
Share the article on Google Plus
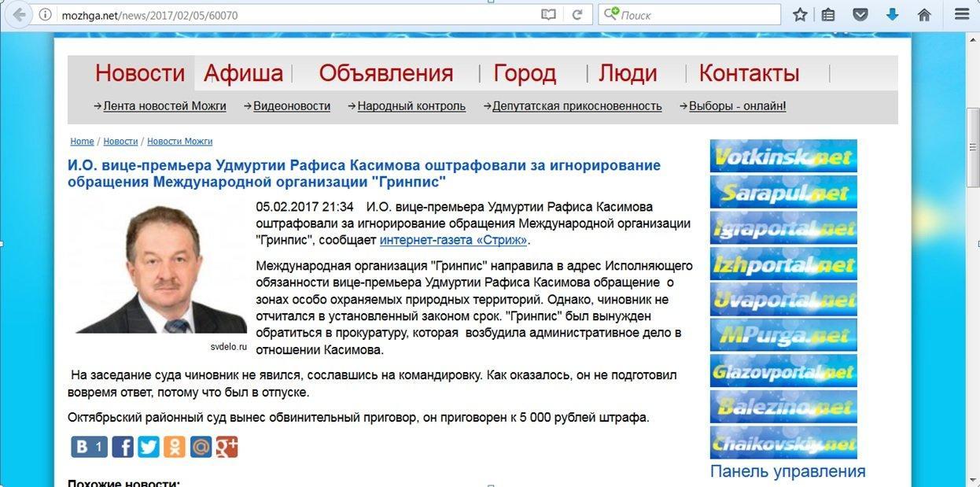227,447
